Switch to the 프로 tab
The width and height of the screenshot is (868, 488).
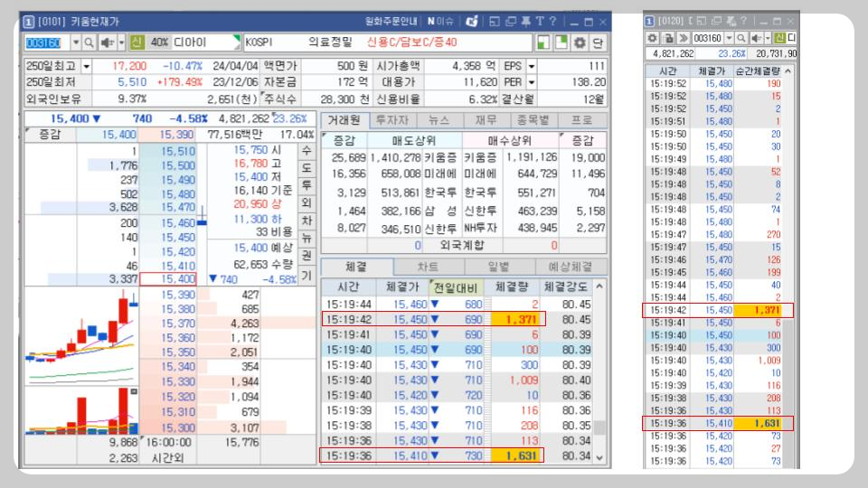[x=581, y=120]
